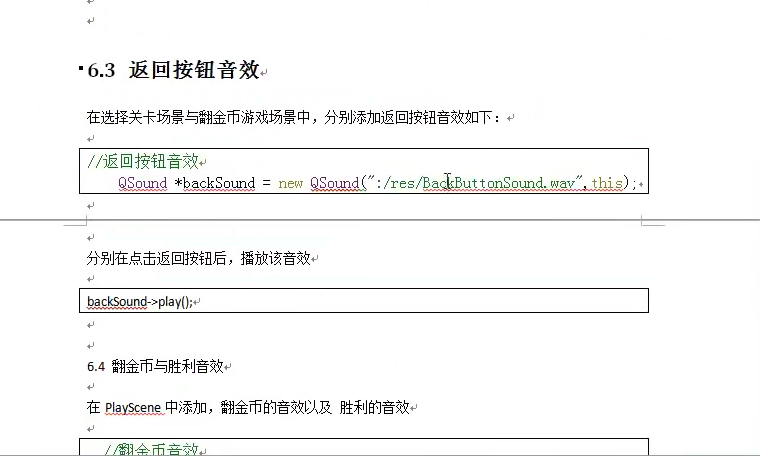Screen dimensions: 760x456
Task: Click the page break line between pages
Action: click(380, 220)
